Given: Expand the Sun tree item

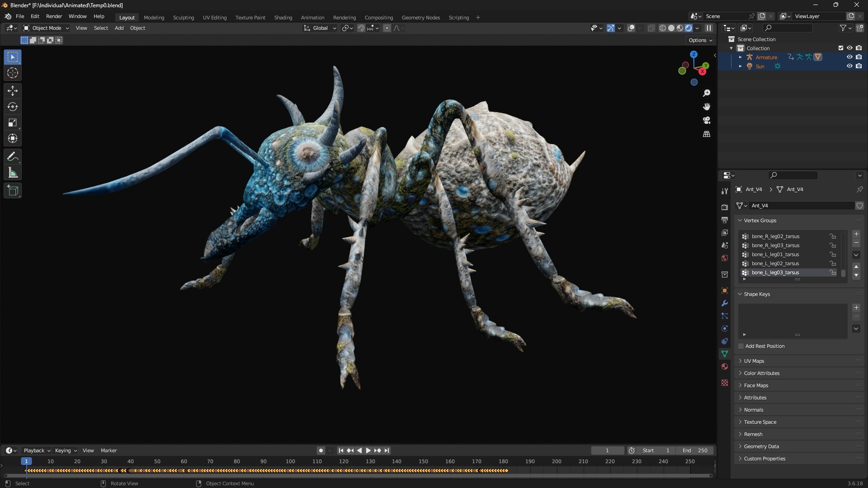Looking at the screenshot, I should coord(740,66).
